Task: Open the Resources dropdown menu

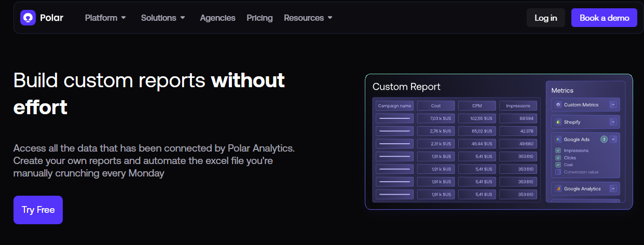Action: (x=308, y=18)
